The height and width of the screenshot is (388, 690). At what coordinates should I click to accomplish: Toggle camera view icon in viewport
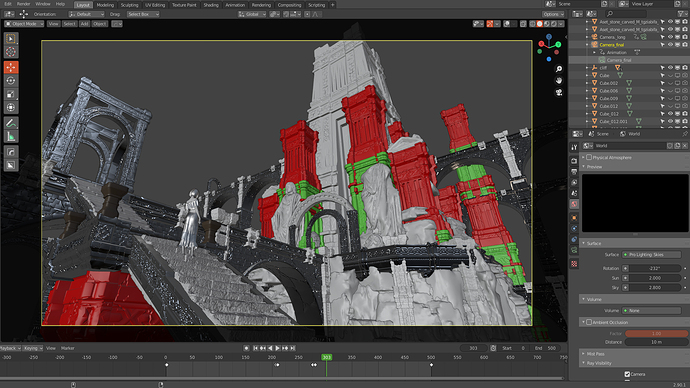tap(559, 92)
